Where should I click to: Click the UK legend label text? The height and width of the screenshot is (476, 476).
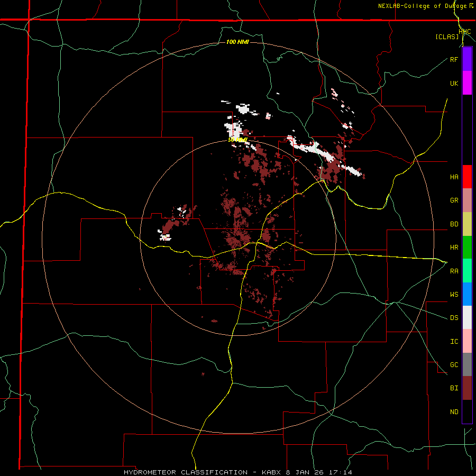[454, 83]
